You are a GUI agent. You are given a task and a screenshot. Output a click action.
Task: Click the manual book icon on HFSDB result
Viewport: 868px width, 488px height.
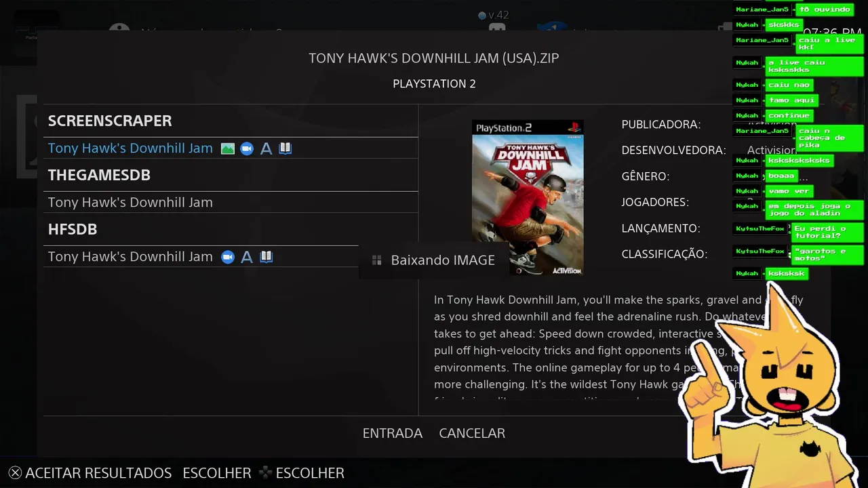click(x=267, y=257)
